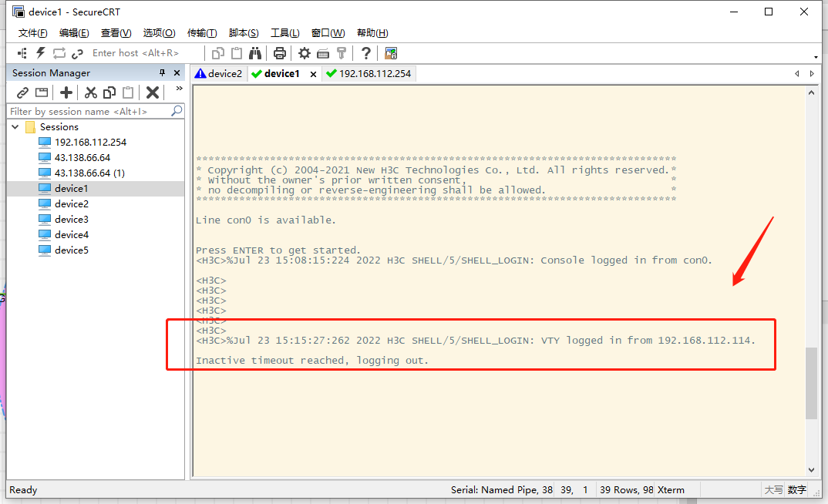Open the 传输(T) menu
The image size is (828, 504).
coord(202,32)
